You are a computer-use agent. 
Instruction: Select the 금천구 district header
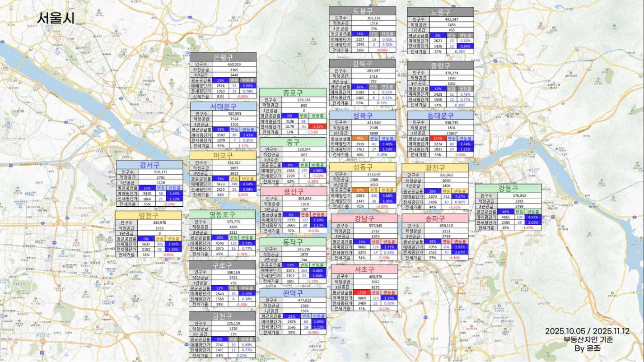[222, 316]
